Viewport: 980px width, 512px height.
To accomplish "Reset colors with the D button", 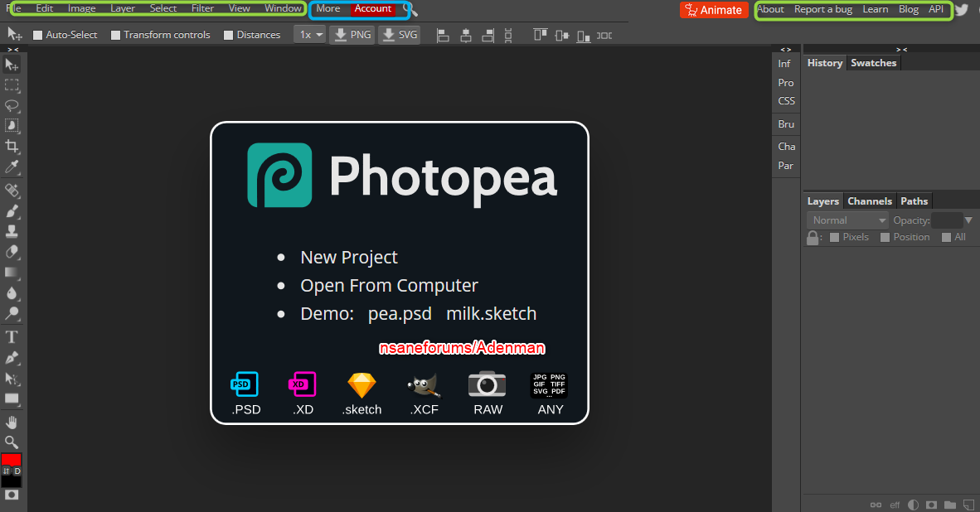I will (17, 471).
